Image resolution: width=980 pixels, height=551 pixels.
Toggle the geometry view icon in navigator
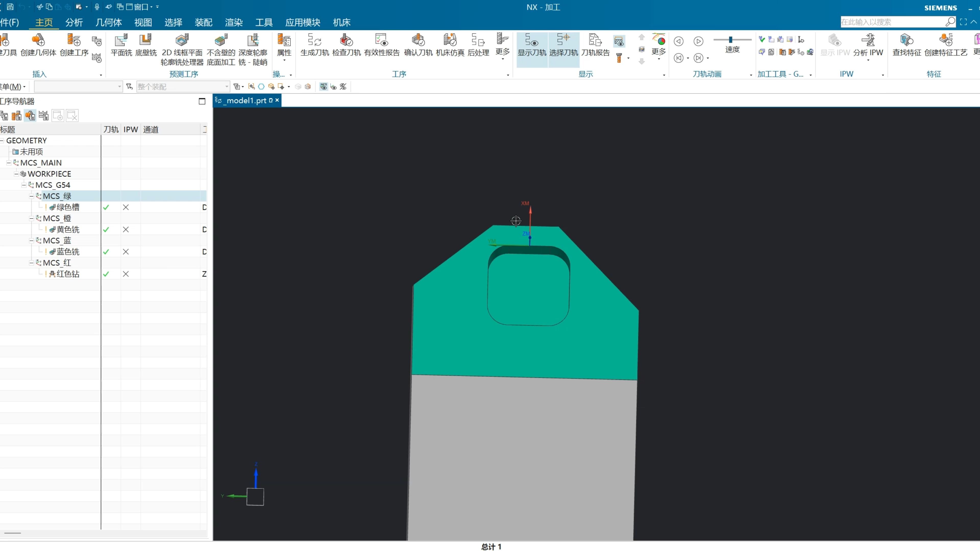[30, 116]
